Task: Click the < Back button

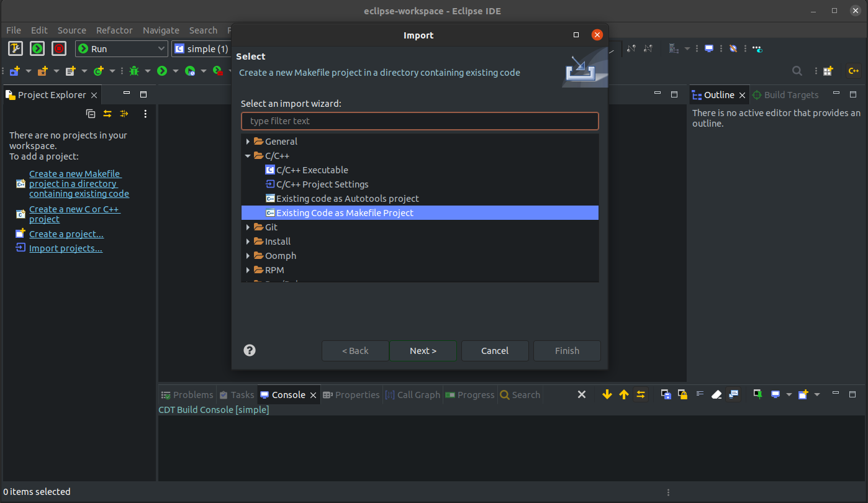Action: [x=355, y=351]
